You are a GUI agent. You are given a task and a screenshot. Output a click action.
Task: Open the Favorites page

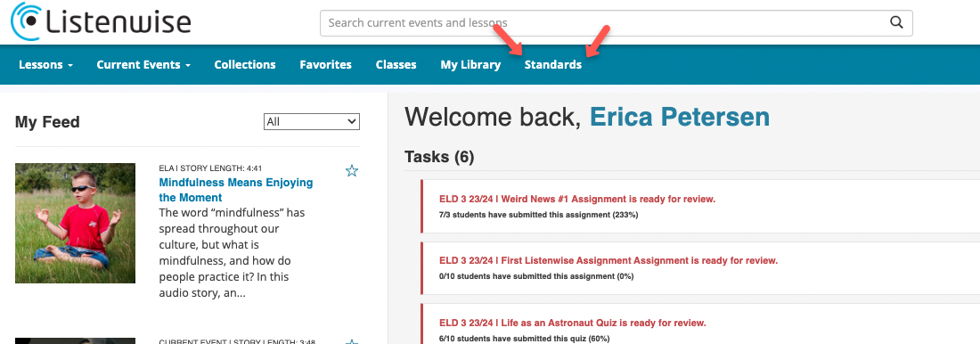point(325,64)
